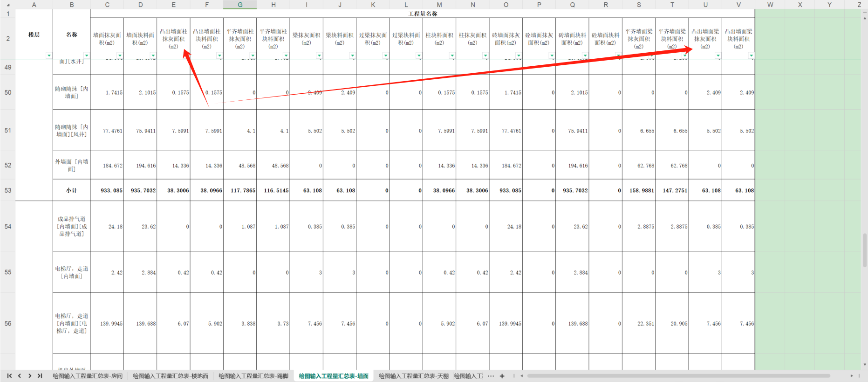868x382 pixels.
Task: Open the 名称 column filter dropdown
Action: (87, 56)
